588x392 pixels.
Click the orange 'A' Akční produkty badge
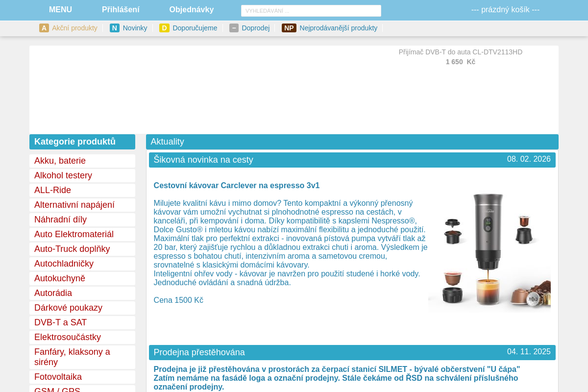tap(44, 28)
